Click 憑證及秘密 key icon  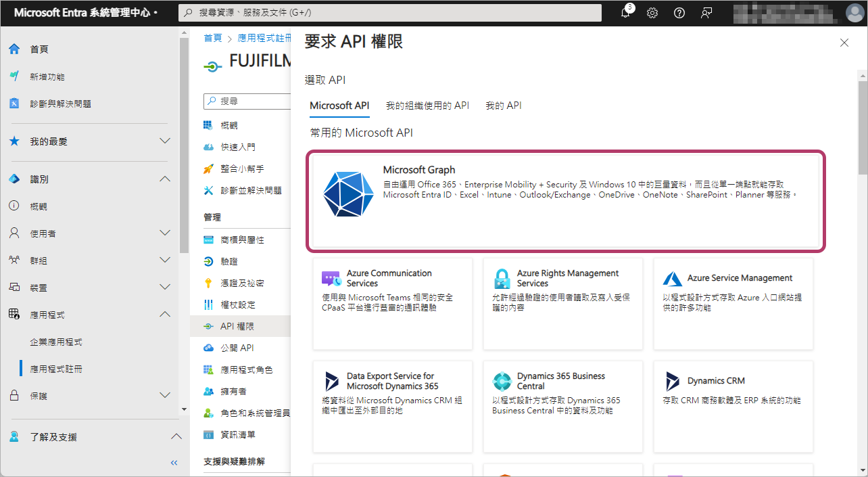pyautogui.click(x=208, y=283)
